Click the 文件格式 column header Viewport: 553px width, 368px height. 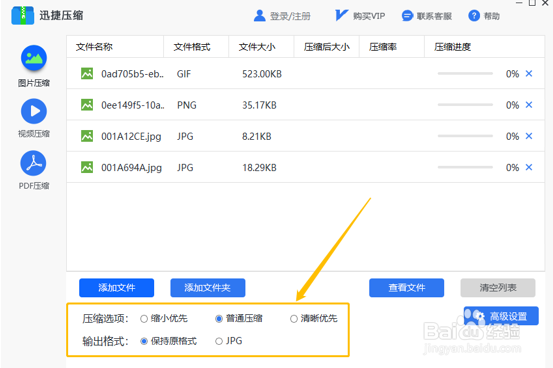[192, 47]
